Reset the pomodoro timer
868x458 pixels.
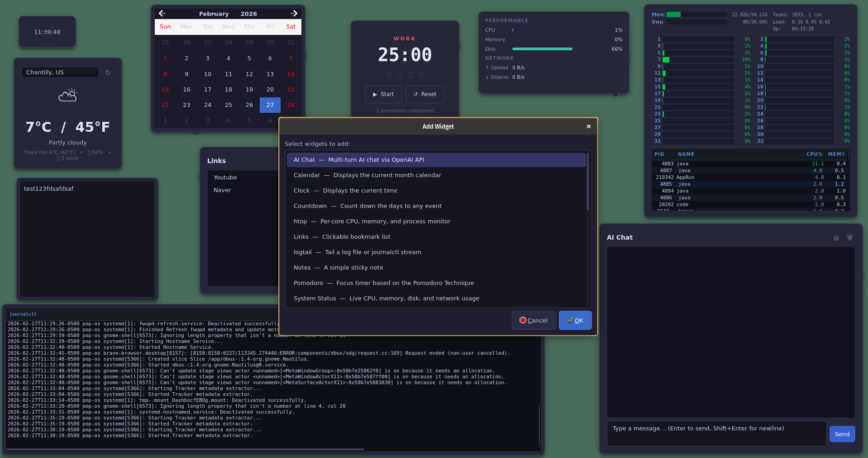(424, 94)
